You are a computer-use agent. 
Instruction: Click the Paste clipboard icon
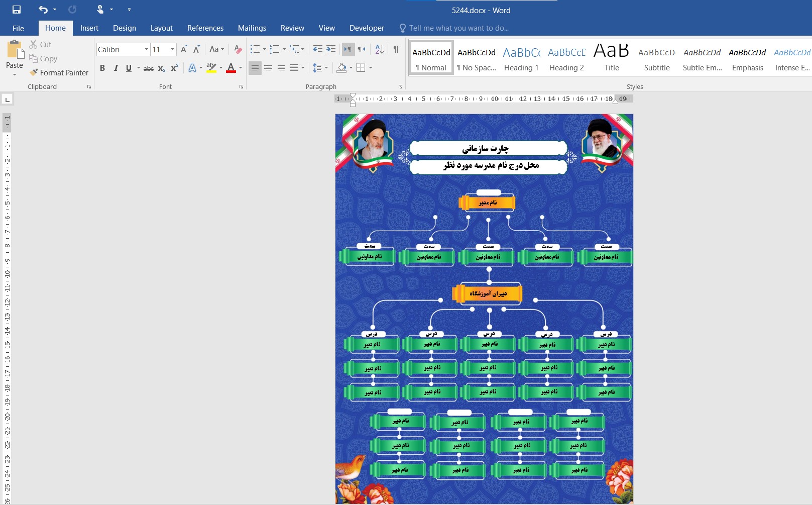coord(15,50)
